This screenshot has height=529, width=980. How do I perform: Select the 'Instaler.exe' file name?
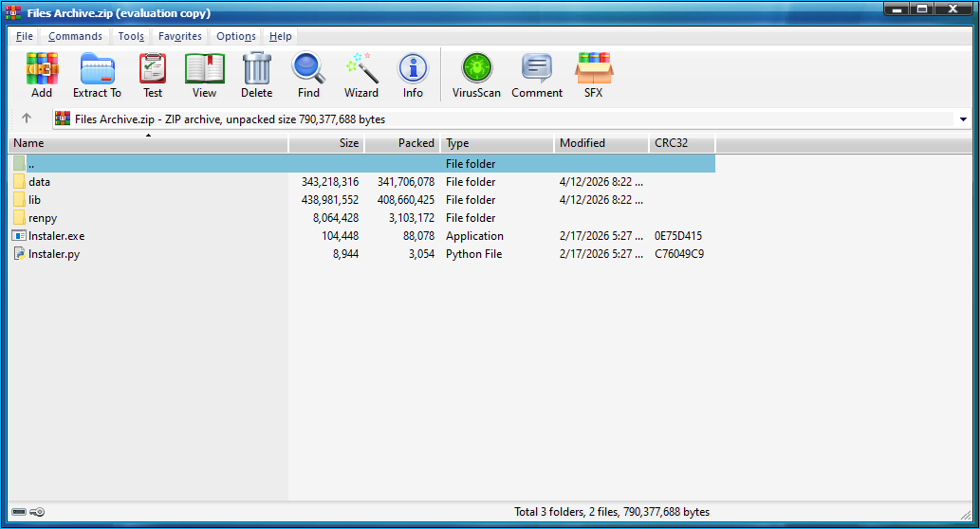coord(56,236)
